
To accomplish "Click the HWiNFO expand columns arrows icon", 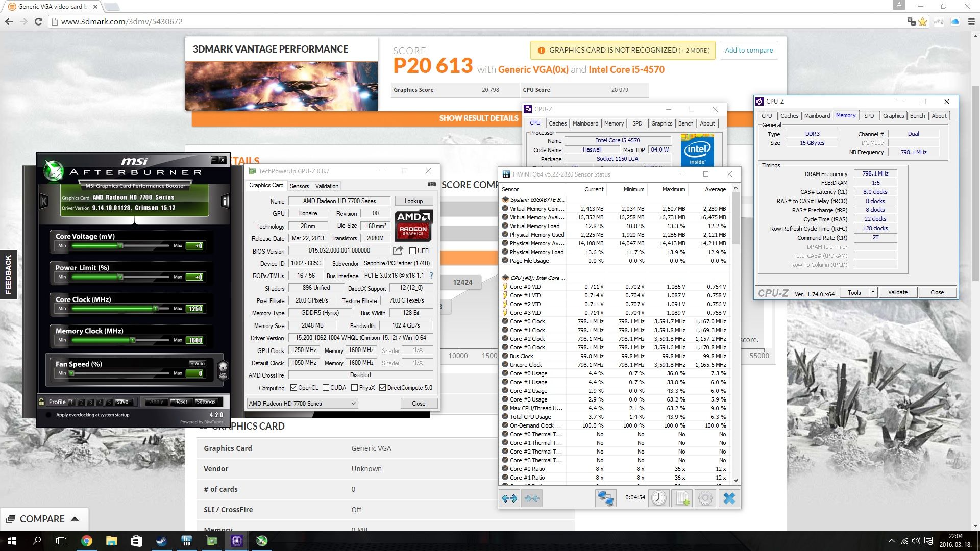I will pos(509,498).
